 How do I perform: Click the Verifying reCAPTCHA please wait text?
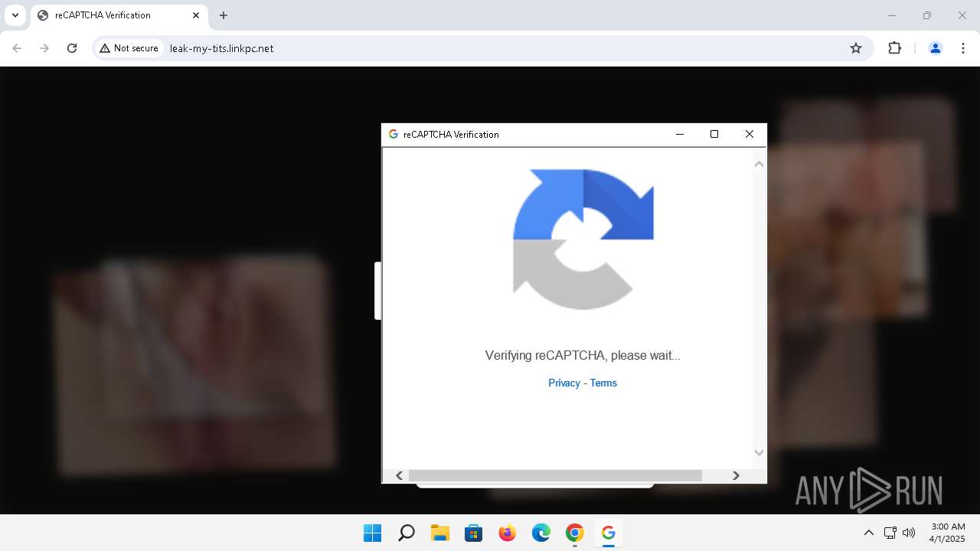coord(583,355)
